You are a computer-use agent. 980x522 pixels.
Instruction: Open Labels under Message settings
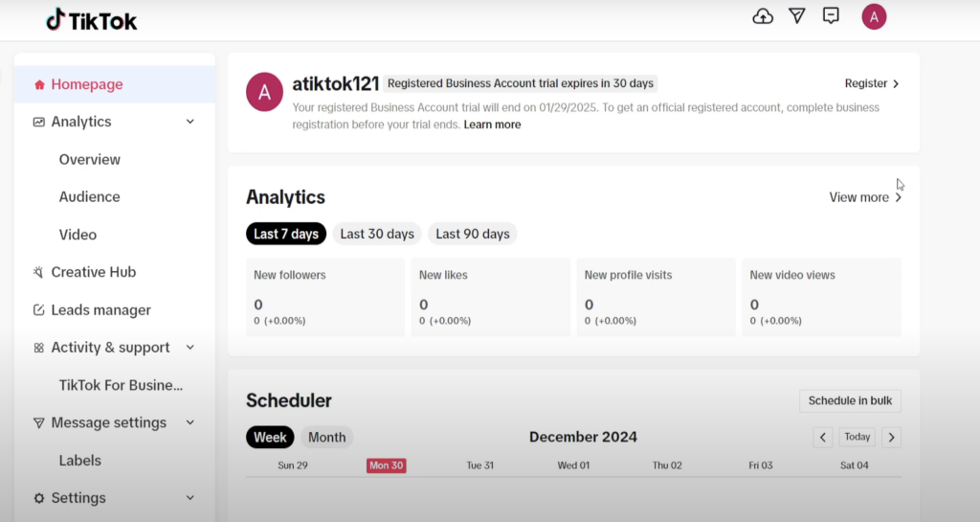click(80, 460)
